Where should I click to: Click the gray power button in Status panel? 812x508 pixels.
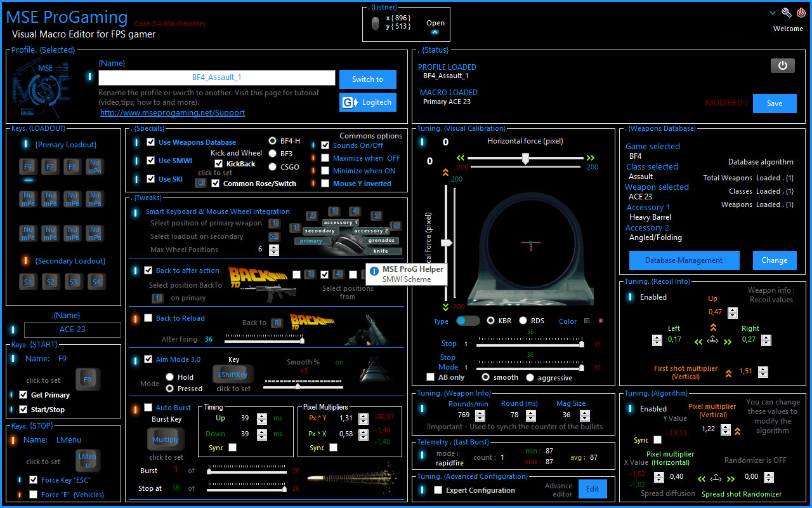[782, 65]
